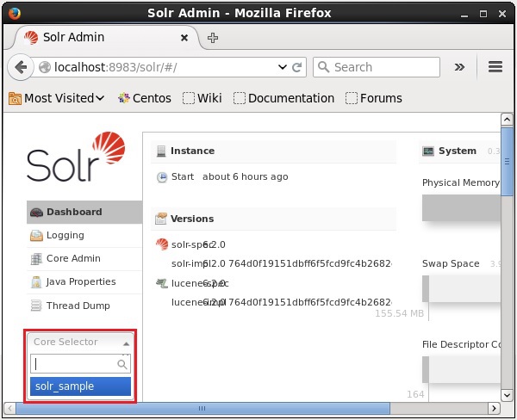Show more toolbar items via the overflow chevron
Image resolution: width=517 pixels, height=420 pixels.
pos(460,67)
